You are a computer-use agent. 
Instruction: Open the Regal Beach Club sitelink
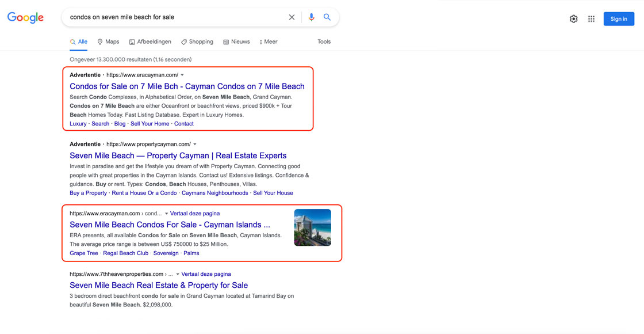coord(126,253)
